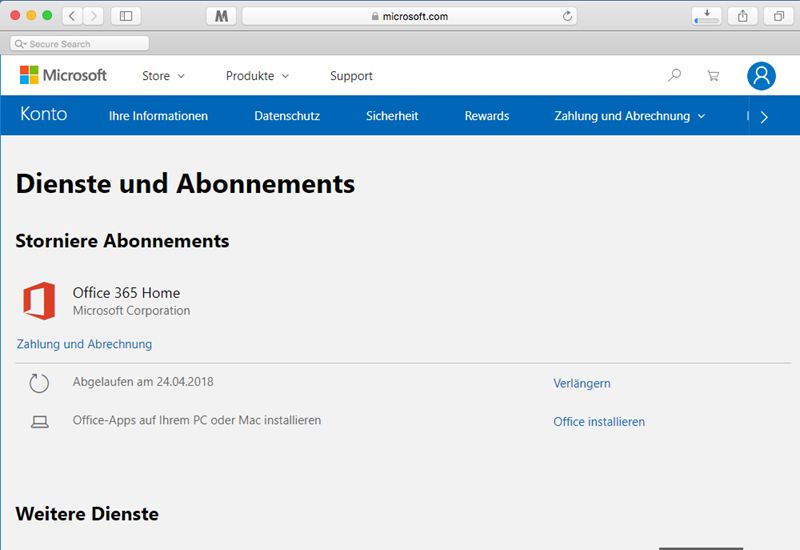Click the Office 365 Home title
The height and width of the screenshot is (550, 800).
126,293
